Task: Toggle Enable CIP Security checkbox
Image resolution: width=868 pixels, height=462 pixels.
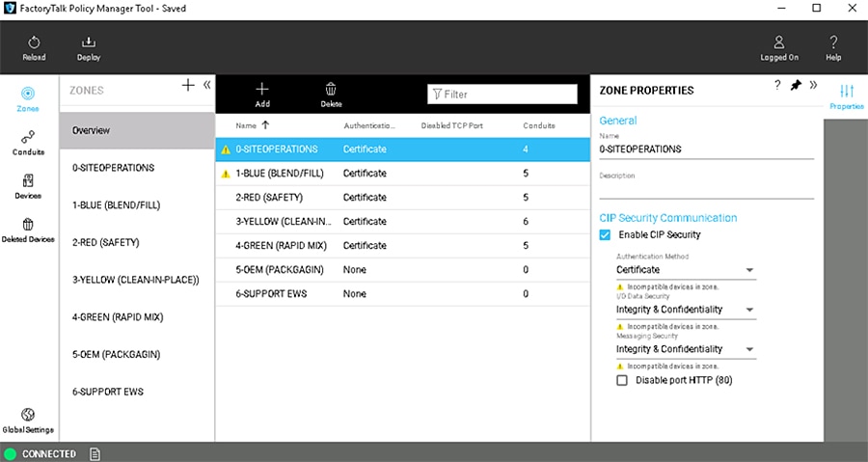Action: click(605, 234)
